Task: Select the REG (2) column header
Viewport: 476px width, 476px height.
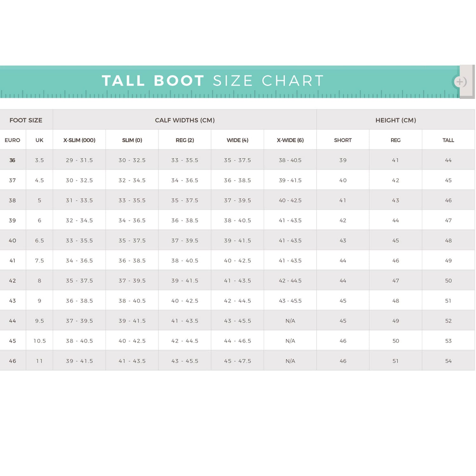Action: coord(185,140)
